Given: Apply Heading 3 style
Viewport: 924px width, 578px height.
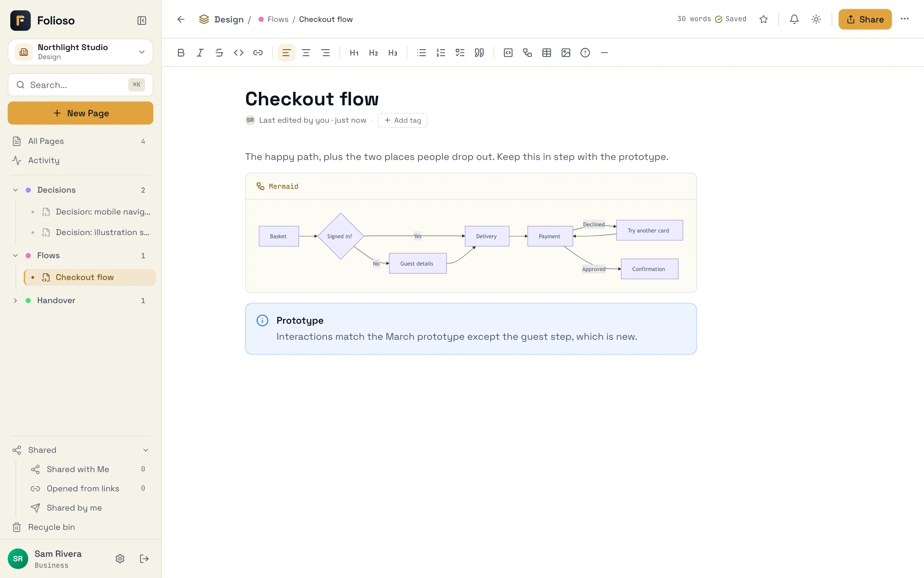Looking at the screenshot, I should 392,53.
